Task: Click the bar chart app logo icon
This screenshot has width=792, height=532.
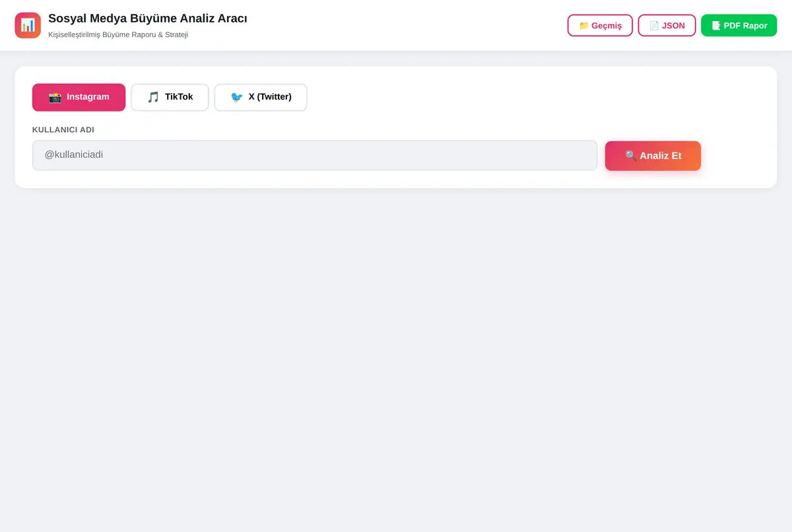Action: [x=28, y=25]
